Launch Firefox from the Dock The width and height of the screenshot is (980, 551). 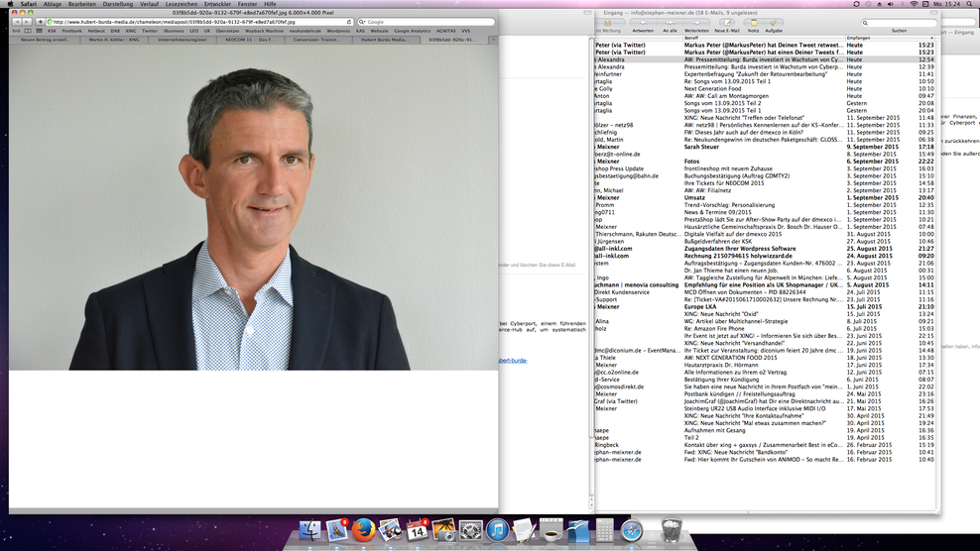click(363, 530)
